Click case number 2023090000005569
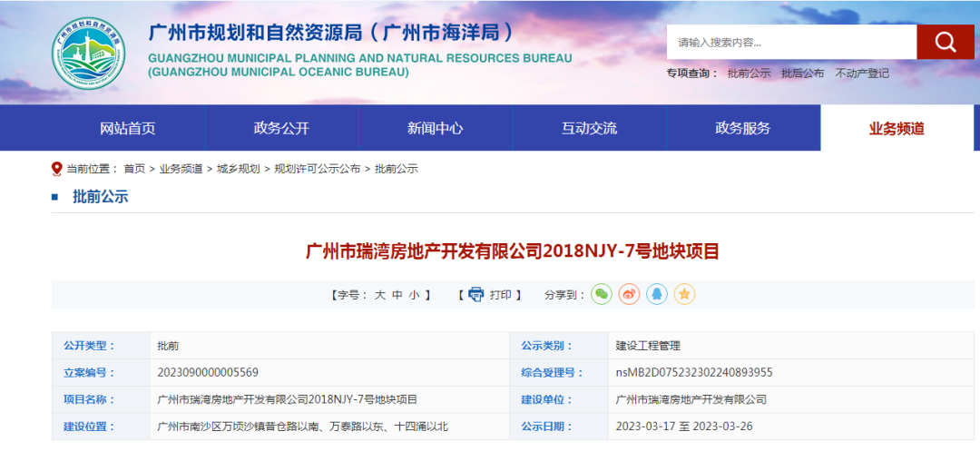980x461 pixels. click(x=208, y=373)
